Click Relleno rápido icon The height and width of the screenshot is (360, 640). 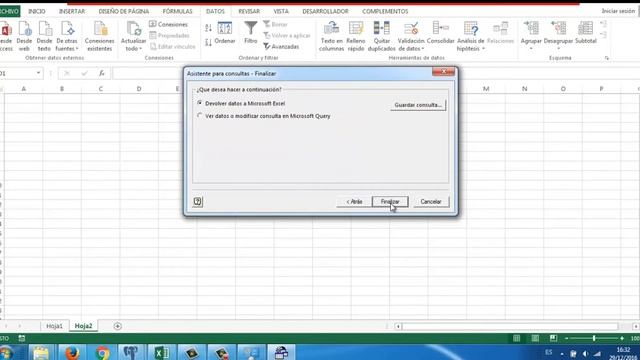[356, 37]
